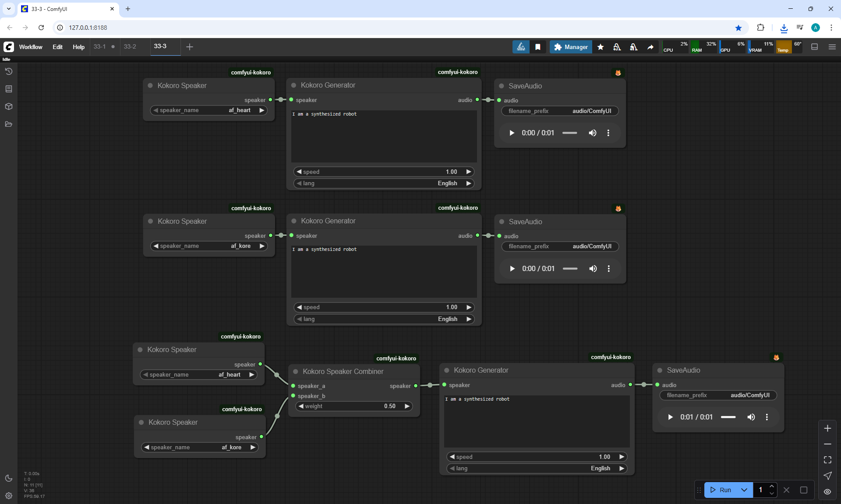Play audio in bottom SaveAudio node
The height and width of the screenshot is (504, 841).
coord(670,417)
